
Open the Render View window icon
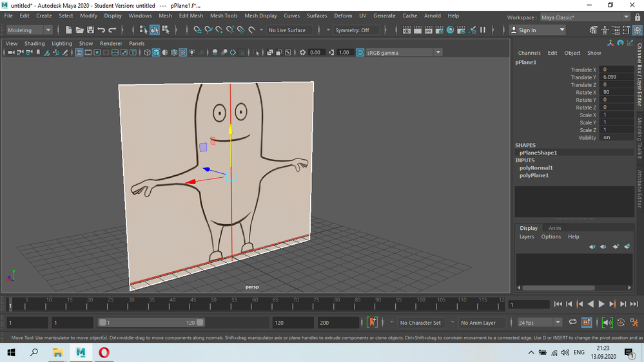407,30
